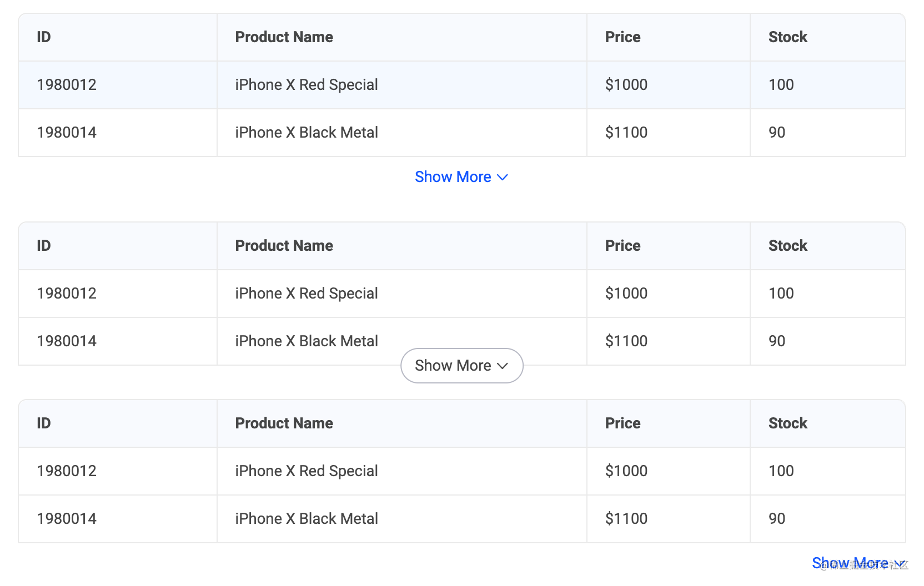Viewport: 924px width, 586px height.
Task: Click iPhone X Red Special in the first table
Action: 307,85
